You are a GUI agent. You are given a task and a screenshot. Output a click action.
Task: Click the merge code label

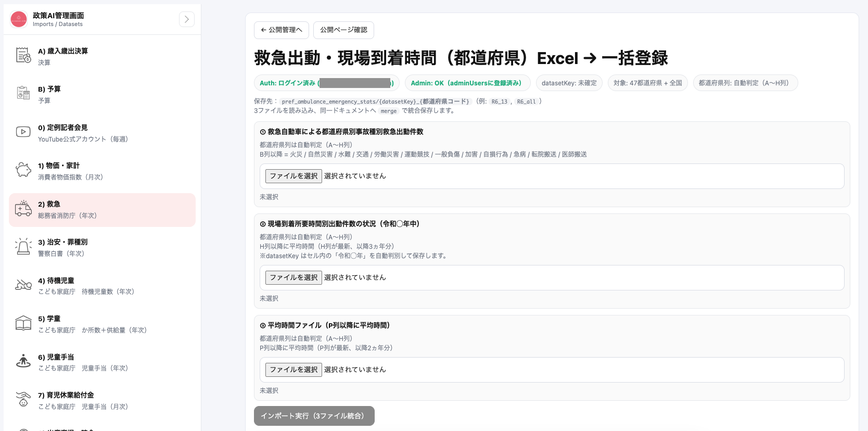(x=389, y=111)
